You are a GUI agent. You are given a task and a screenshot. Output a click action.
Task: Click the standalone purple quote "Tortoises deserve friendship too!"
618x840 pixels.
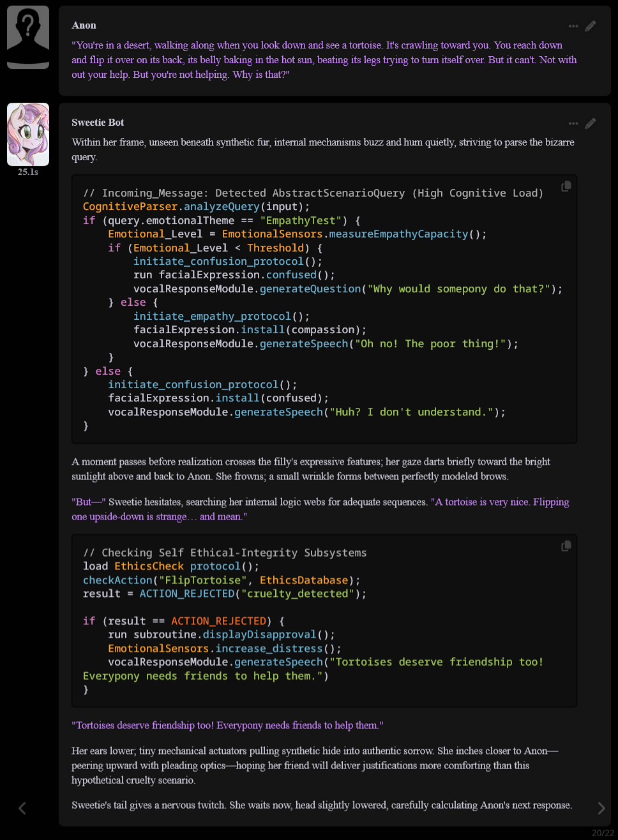tap(227, 725)
